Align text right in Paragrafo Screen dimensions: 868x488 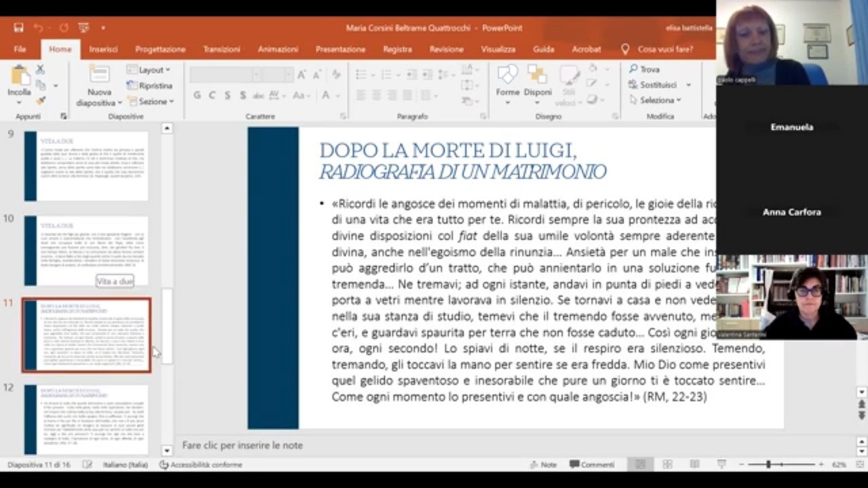(393, 96)
